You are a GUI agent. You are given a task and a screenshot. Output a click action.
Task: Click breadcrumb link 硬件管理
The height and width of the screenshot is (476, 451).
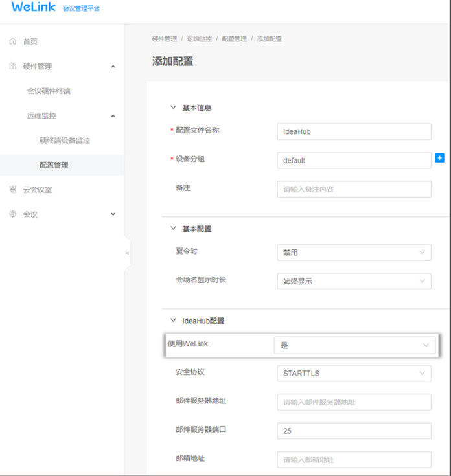point(165,39)
